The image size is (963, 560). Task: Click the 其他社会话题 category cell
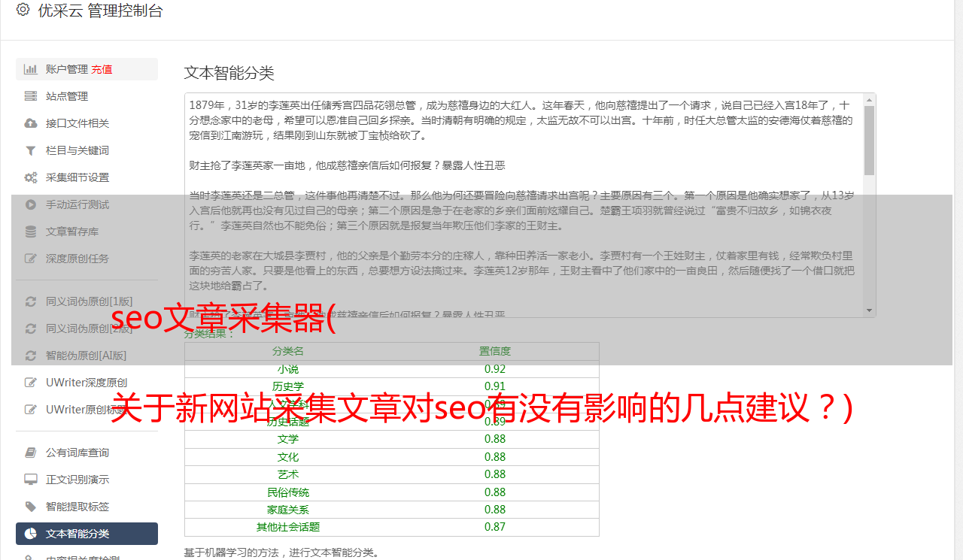288,527
